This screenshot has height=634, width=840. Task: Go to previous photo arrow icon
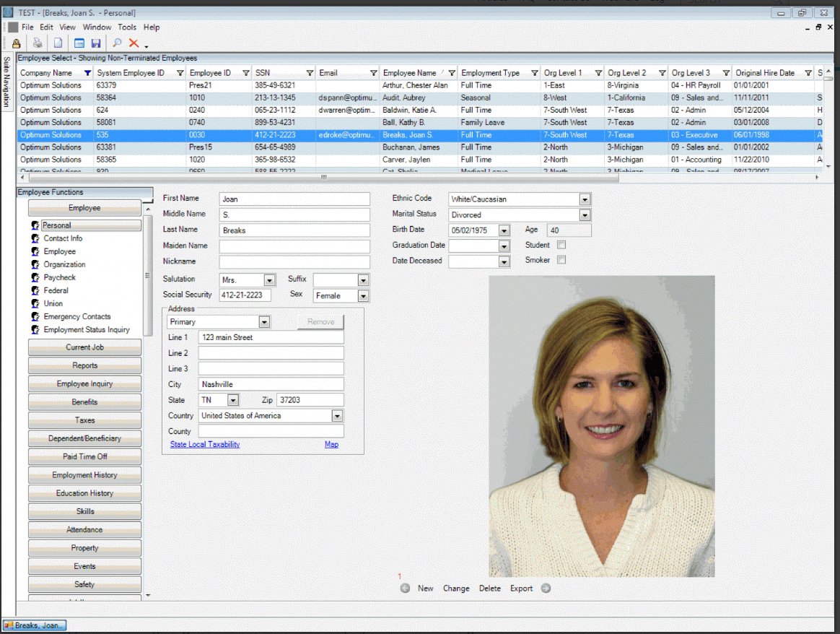tap(405, 588)
